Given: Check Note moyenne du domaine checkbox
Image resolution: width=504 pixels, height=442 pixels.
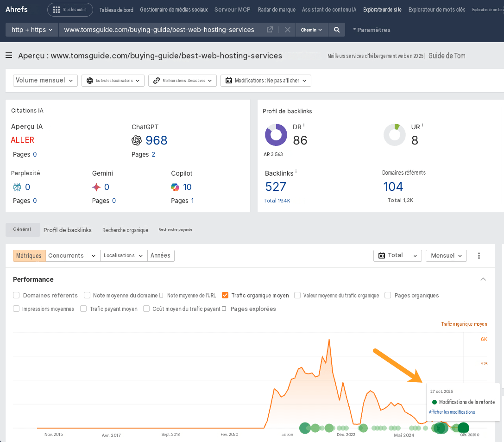Looking at the screenshot, I should [87, 295].
